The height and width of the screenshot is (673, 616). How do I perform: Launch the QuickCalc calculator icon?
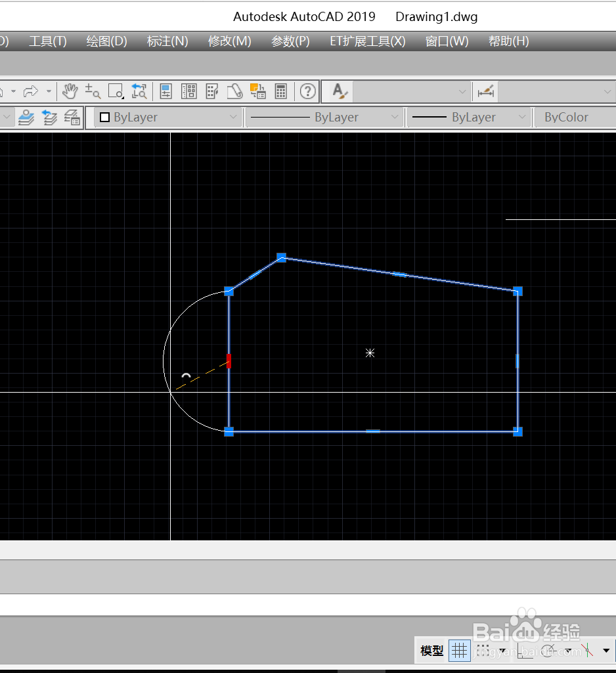[280, 91]
